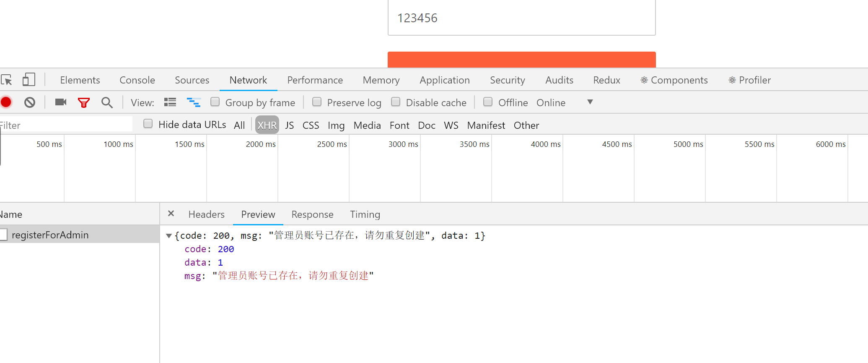Filter requests by CSS type
The width and height of the screenshot is (868, 363).
click(311, 125)
